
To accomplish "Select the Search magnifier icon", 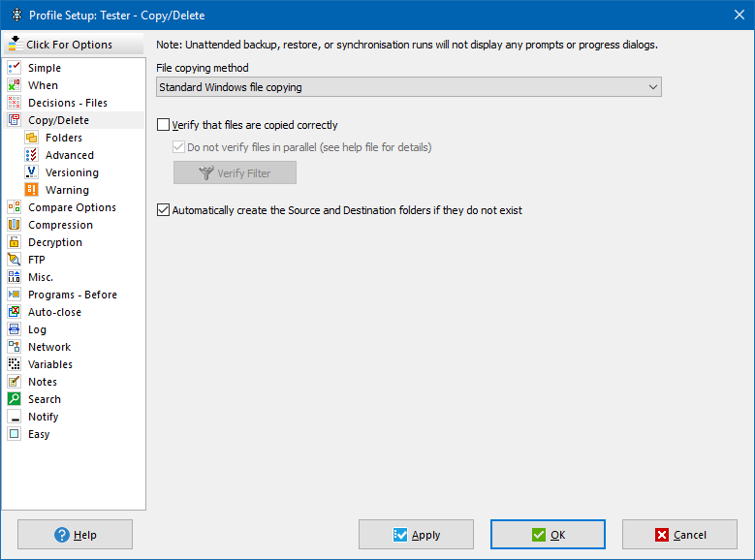I will pyautogui.click(x=14, y=399).
